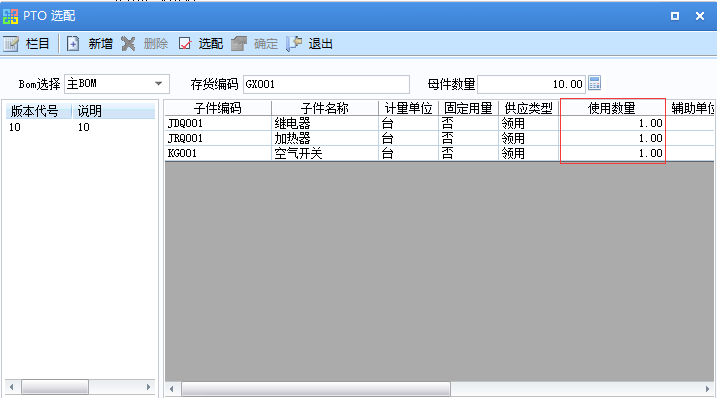The width and height of the screenshot is (717, 398).
Task: Click the 子件名称 column header
Action: [325, 108]
